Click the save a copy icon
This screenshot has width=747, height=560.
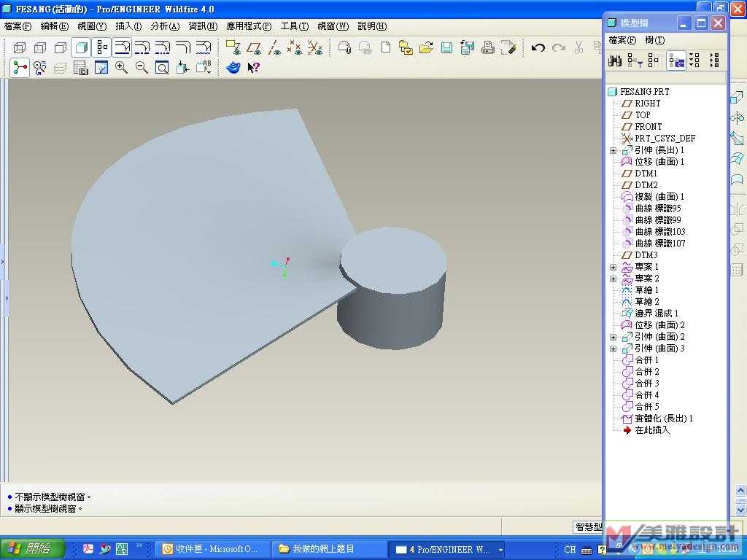tap(468, 47)
